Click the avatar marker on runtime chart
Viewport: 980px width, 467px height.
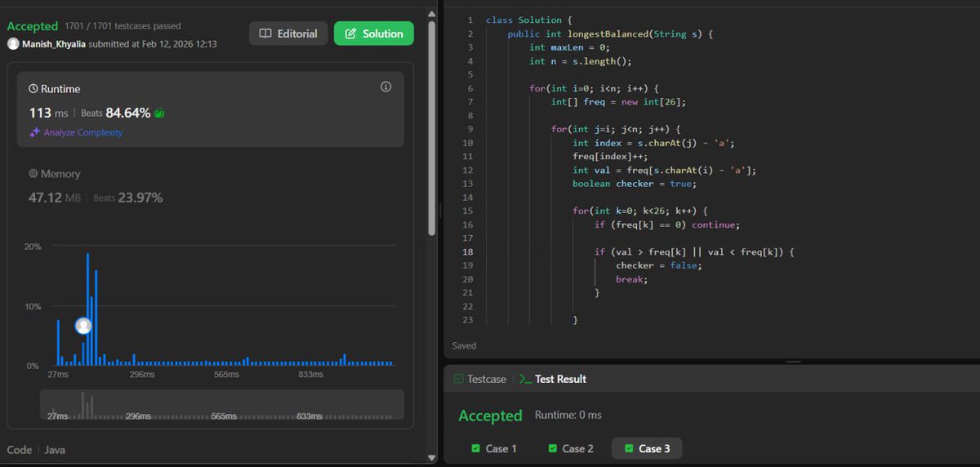pyautogui.click(x=83, y=326)
